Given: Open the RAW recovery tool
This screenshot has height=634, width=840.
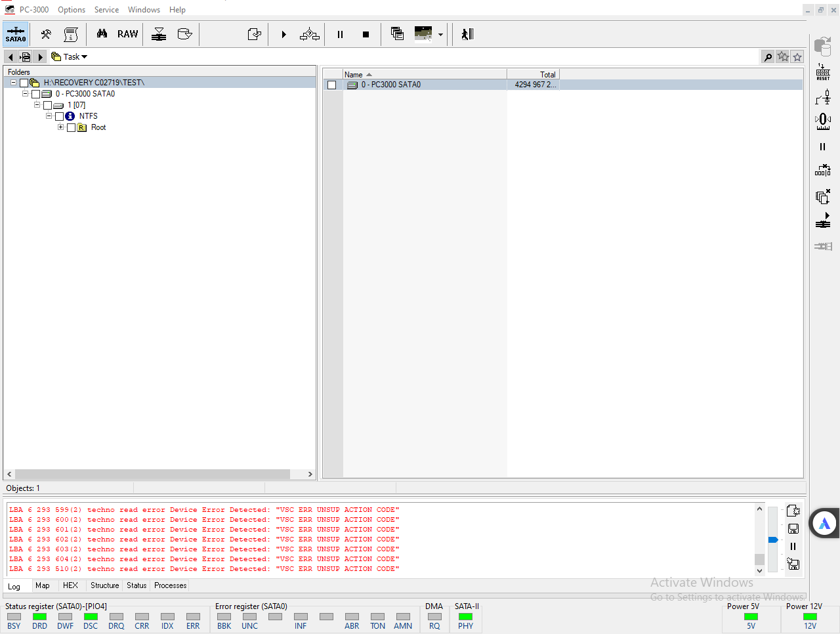Looking at the screenshot, I should 127,34.
